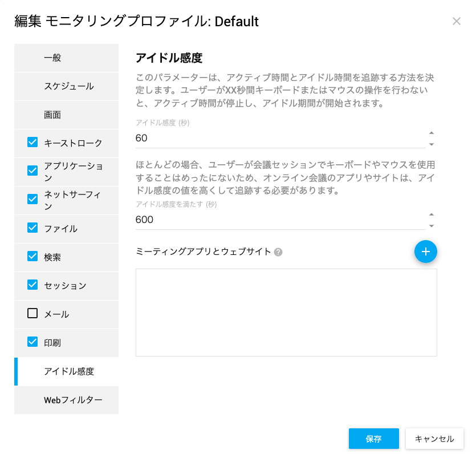This screenshot has width=476, height=454.
Task: Increase アイドル感度を満たす value with the up arrow
Action: 432,214
